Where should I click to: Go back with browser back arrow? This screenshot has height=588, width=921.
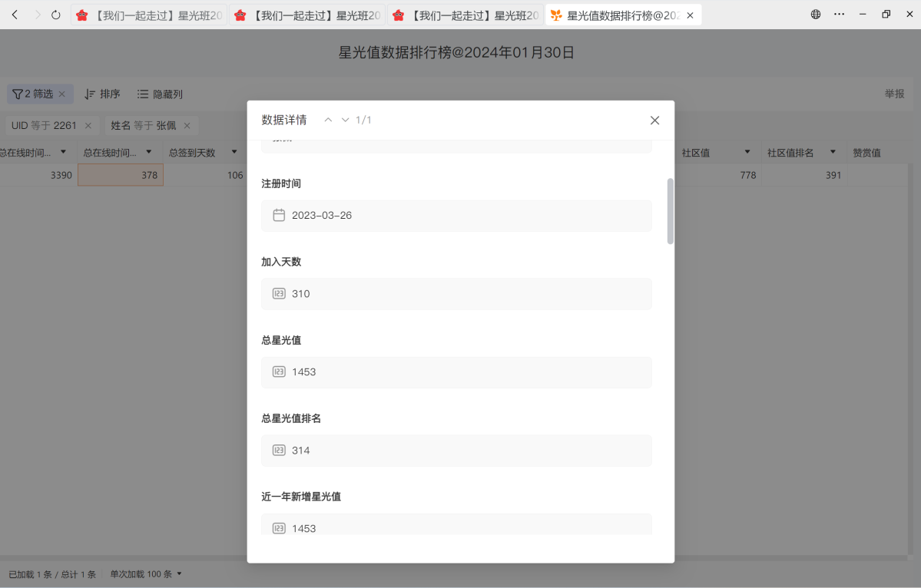[x=15, y=15]
